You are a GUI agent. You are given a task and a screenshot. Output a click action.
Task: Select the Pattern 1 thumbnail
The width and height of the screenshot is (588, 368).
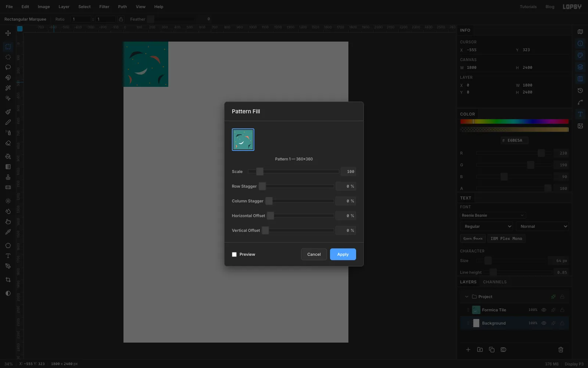(x=243, y=139)
